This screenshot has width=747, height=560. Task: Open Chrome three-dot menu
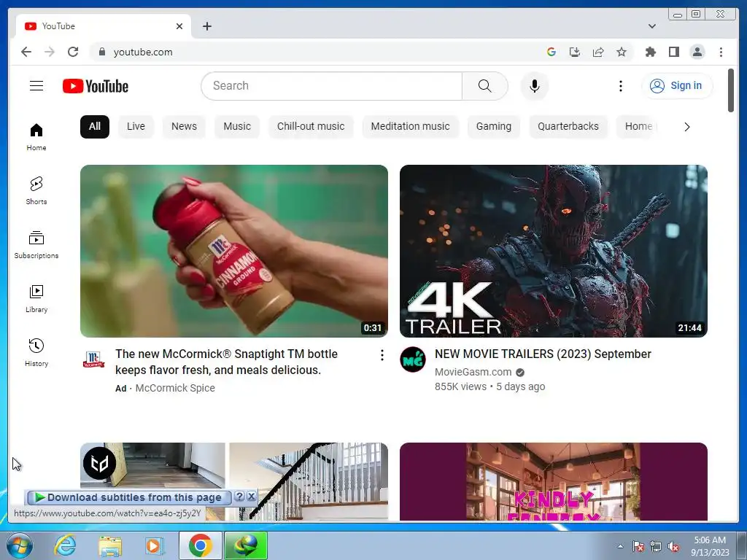721,52
